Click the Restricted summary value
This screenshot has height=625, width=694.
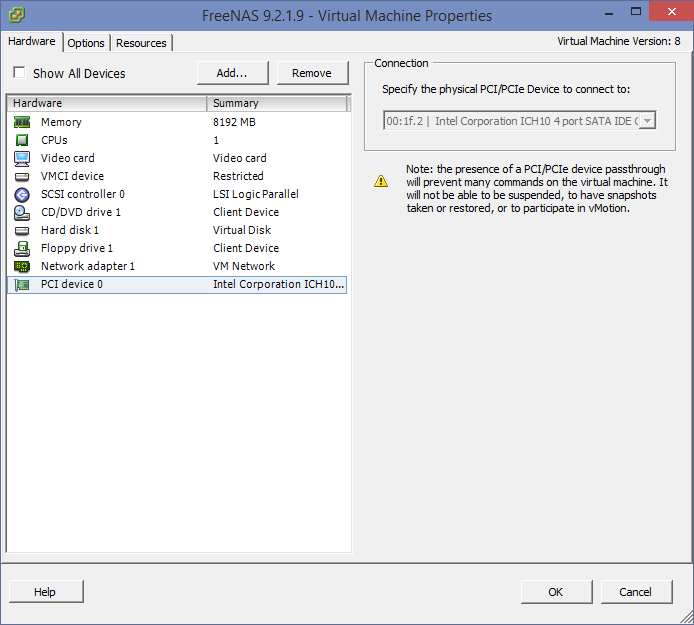click(238, 176)
